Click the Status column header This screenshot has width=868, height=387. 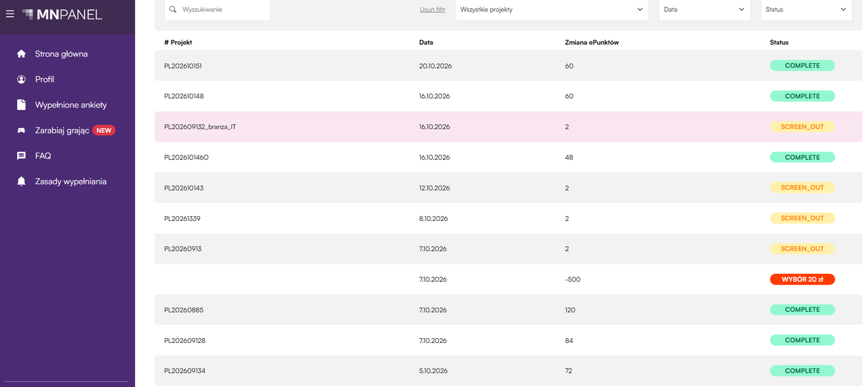(x=779, y=42)
